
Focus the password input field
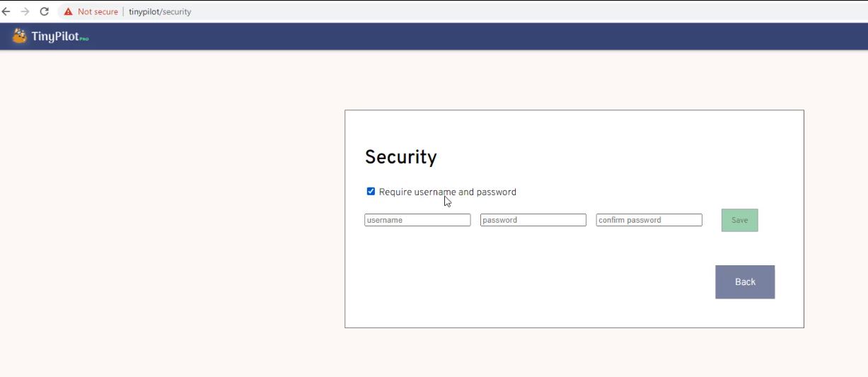[x=533, y=220]
